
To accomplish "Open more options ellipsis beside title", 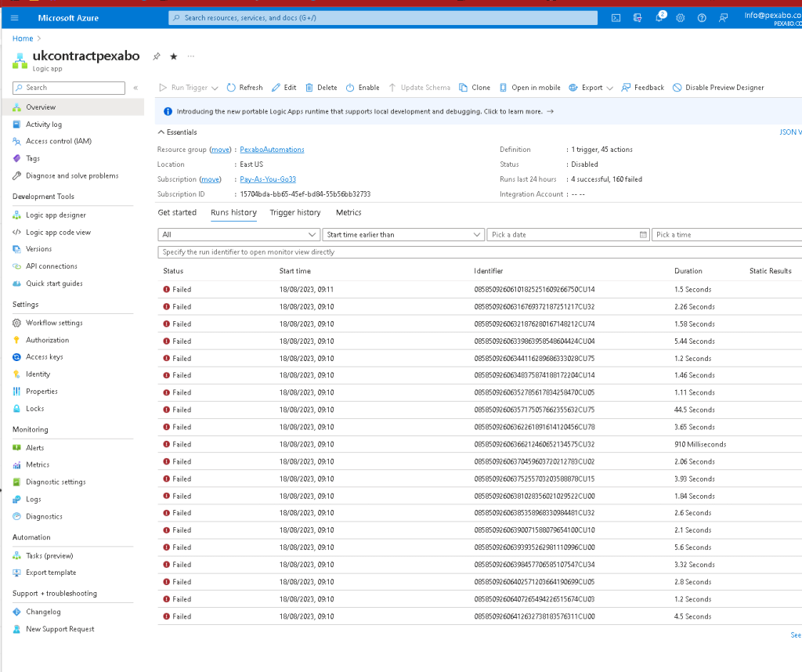I will point(191,56).
